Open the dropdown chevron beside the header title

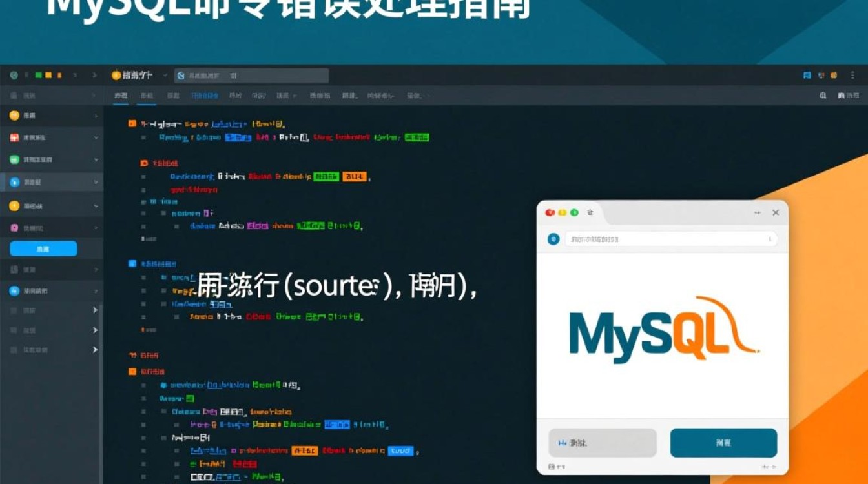[x=165, y=76]
